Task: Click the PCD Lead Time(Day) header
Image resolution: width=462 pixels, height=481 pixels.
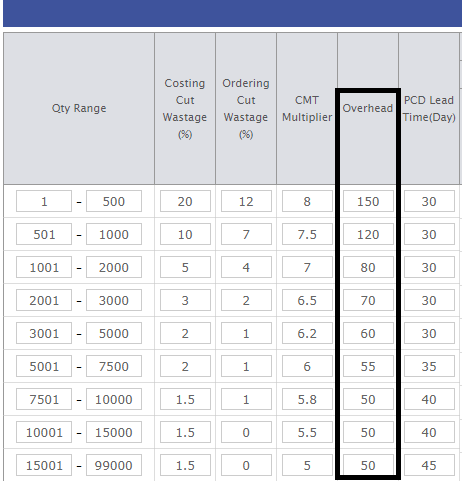Action: pos(429,109)
